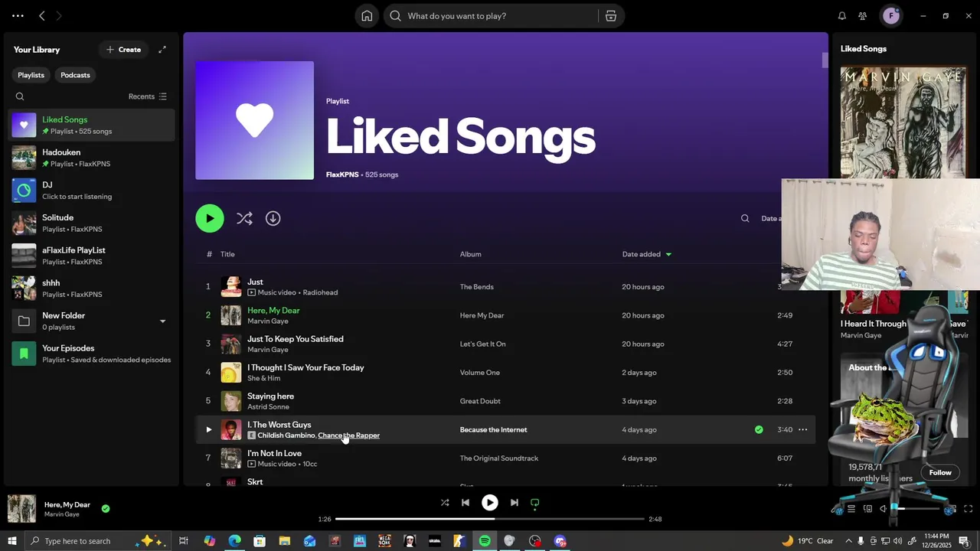Open the Solitude playlist
Image resolution: width=980 pixels, height=551 pixels.
click(x=92, y=223)
